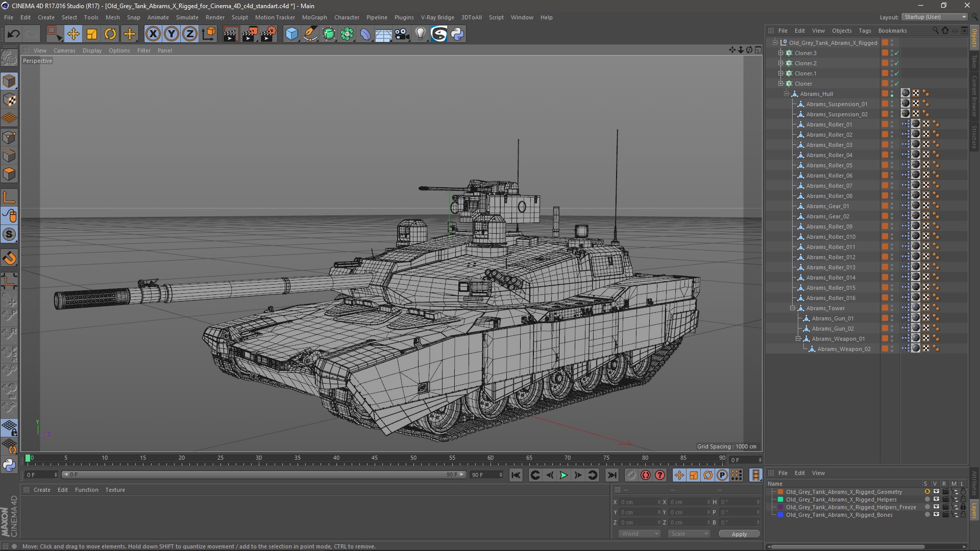Click the orange magnet icon
This screenshot has width=980, height=551.
pyautogui.click(x=9, y=259)
